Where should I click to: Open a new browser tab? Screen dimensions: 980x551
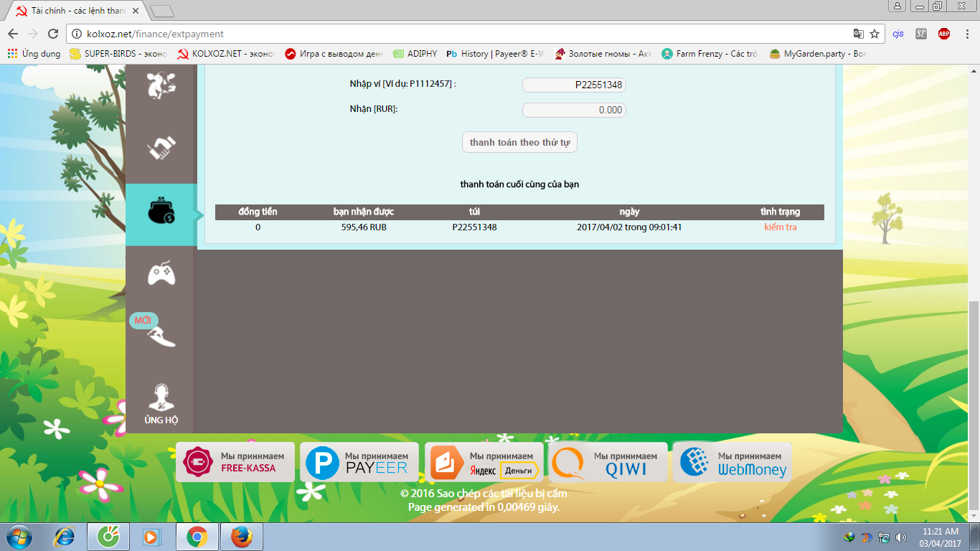pyautogui.click(x=161, y=11)
